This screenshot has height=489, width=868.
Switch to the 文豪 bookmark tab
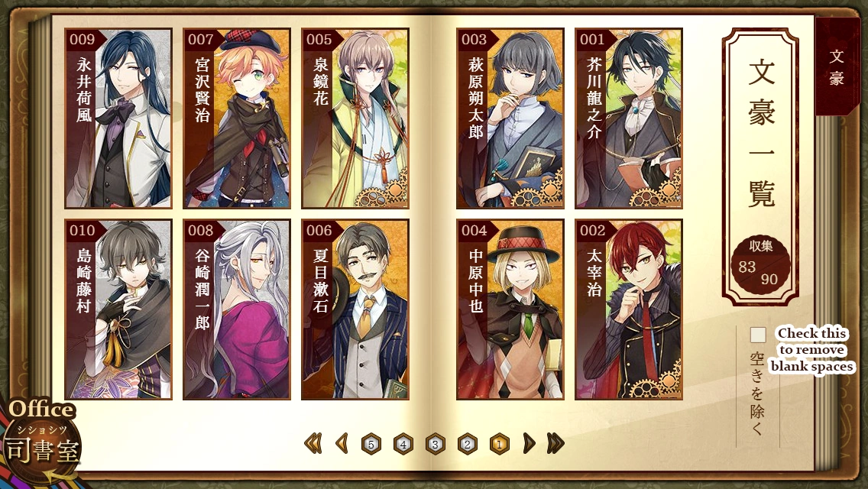tap(837, 66)
